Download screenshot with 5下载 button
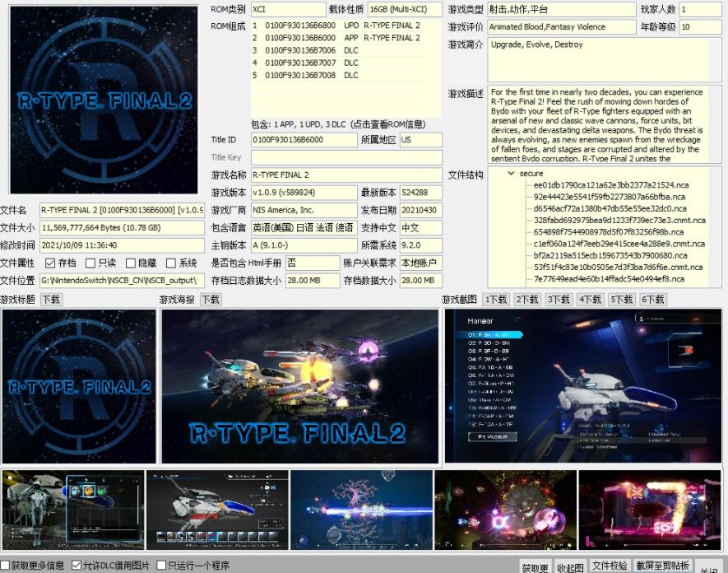Viewport: 728px width, 573px height. point(621,300)
